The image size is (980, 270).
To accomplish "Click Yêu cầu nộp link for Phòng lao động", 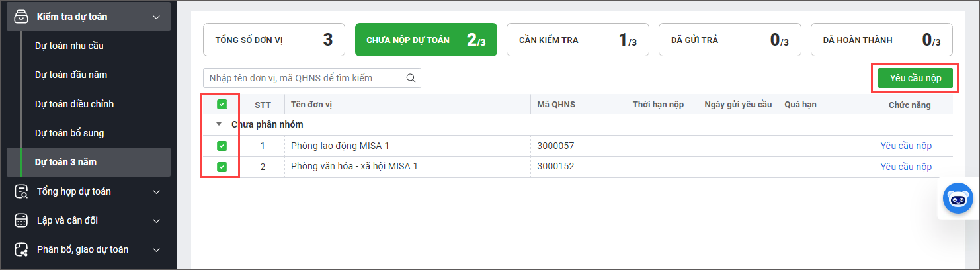I will point(905,146).
